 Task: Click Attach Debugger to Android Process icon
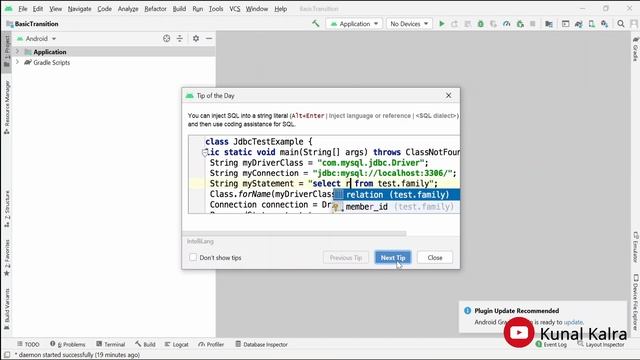click(x=520, y=24)
